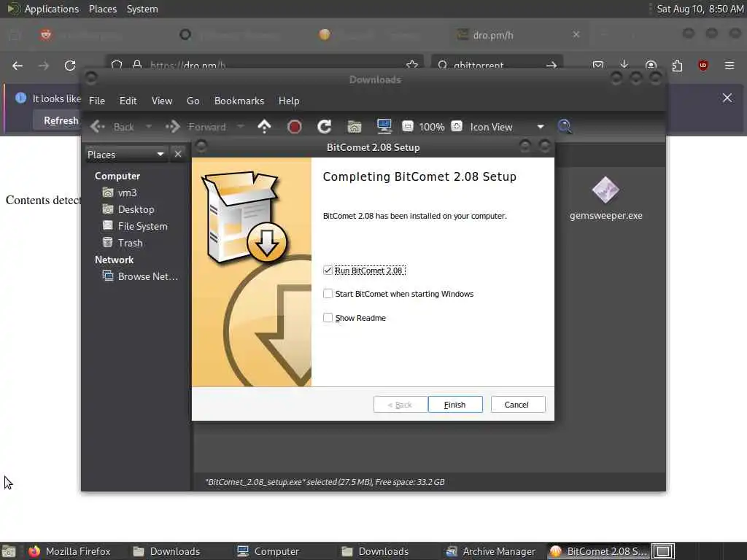
Task: Open Computer icon in file manager toolbar
Action: coord(384,127)
